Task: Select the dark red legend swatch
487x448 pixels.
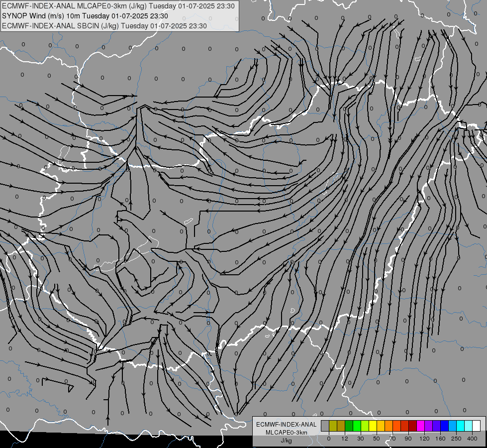Action: 413,426
